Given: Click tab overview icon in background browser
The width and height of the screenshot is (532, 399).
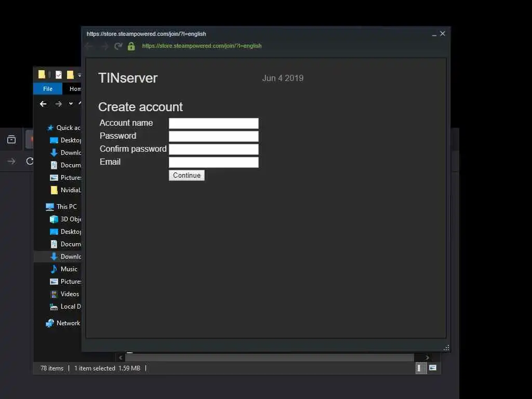Looking at the screenshot, I should 11,139.
